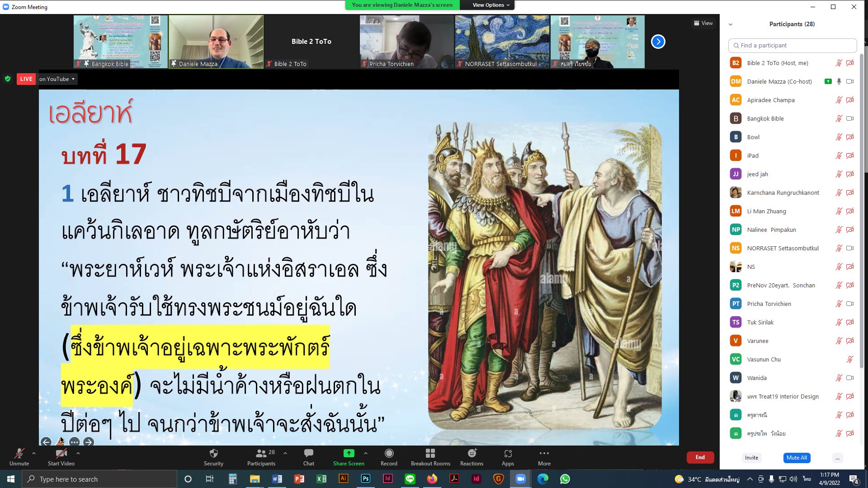This screenshot has height=488, width=868.
Task: Unmute my microphone
Action: 19,457
